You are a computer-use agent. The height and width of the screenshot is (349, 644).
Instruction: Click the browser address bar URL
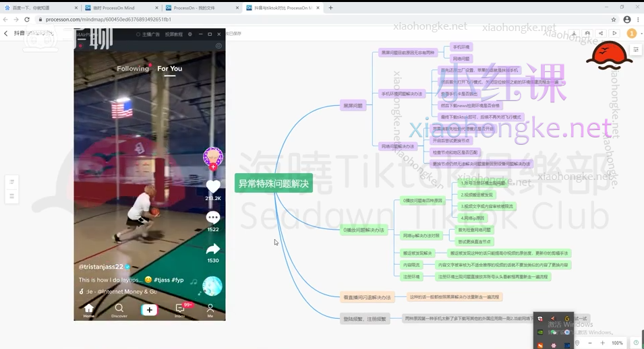coord(109,20)
